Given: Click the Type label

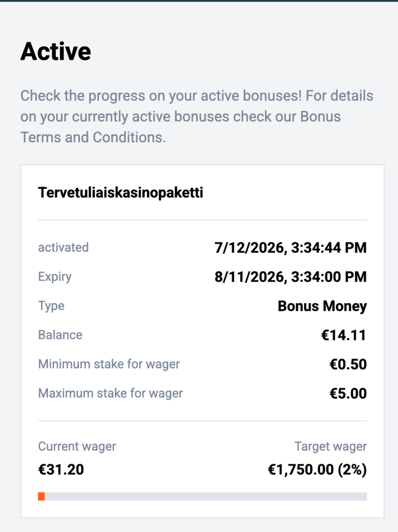Looking at the screenshot, I should click(51, 306).
